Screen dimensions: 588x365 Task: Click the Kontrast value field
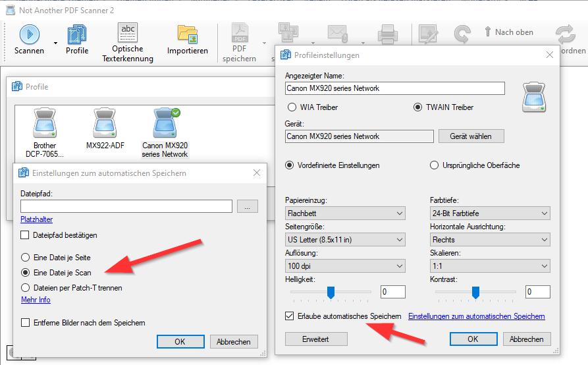click(x=538, y=292)
